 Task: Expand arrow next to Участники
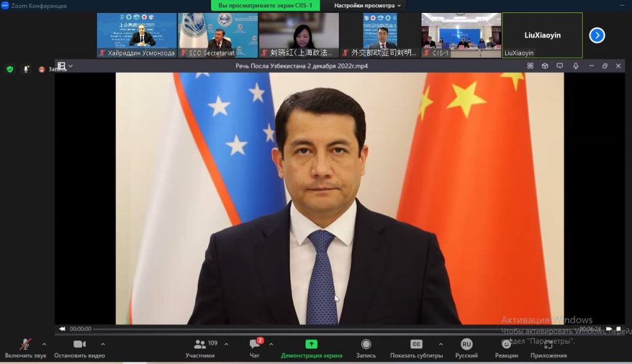point(227,344)
